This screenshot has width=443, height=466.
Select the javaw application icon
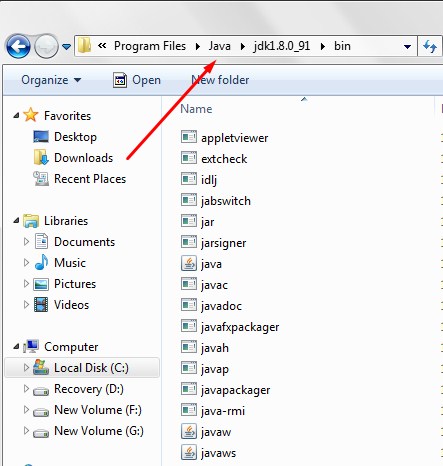click(x=189, y=431)
